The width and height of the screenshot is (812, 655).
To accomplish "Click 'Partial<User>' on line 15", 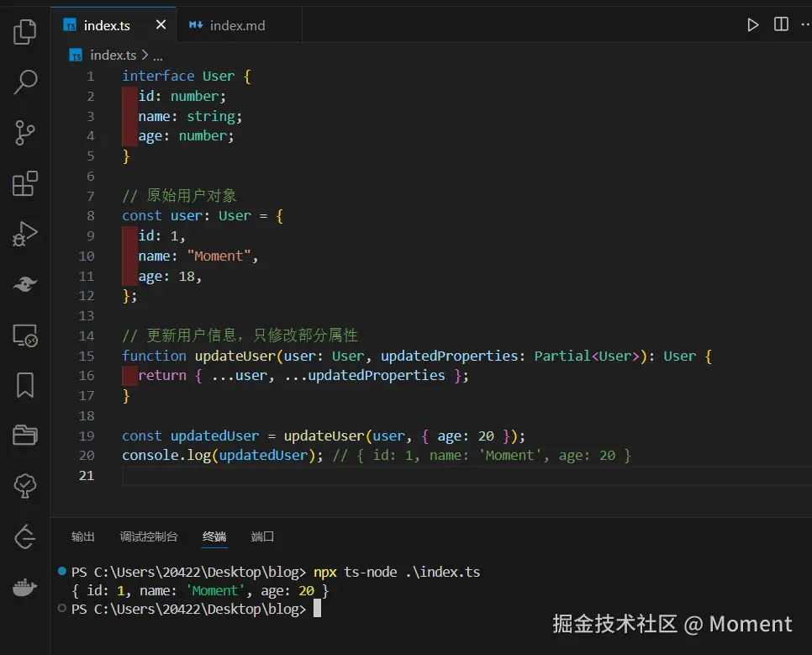I will pos(587,356).
